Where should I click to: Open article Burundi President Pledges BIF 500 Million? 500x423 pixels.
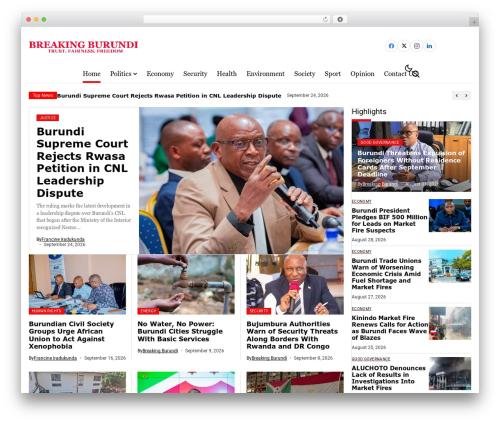[x=389, y=220]
